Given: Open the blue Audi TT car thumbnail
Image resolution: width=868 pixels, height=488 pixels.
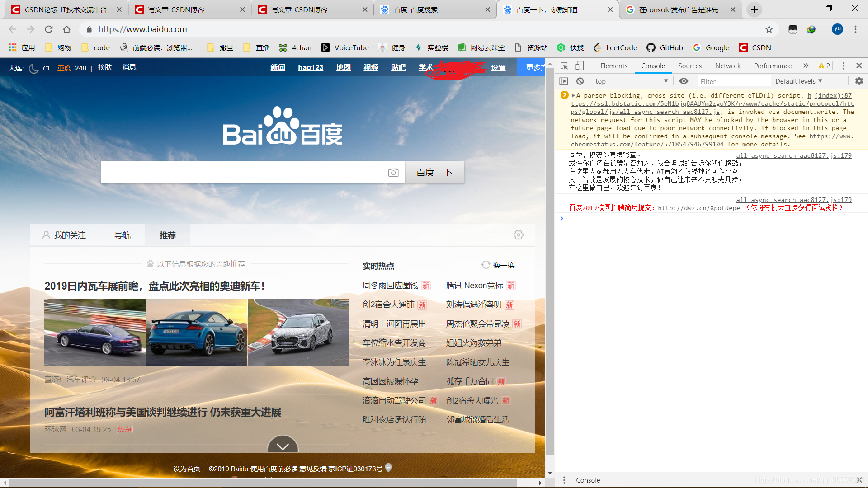Looking at the screenshot, I should tap(197, 332).
